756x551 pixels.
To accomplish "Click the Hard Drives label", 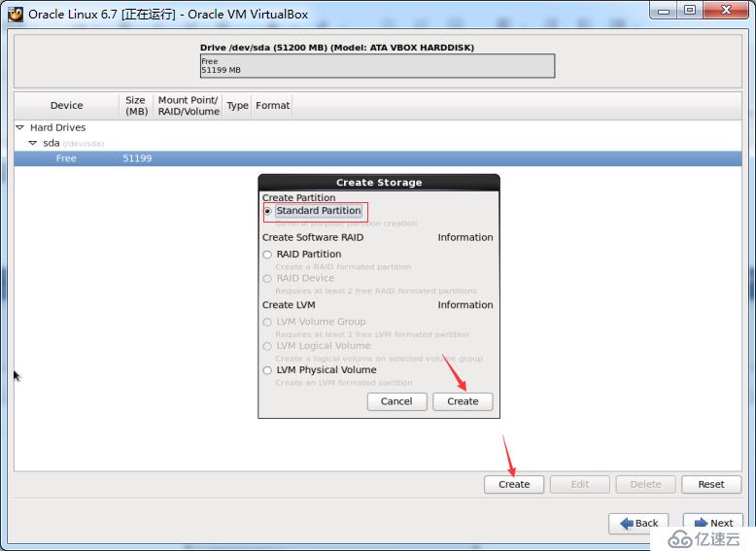I will pyautogui.click(x=58, y=127).
